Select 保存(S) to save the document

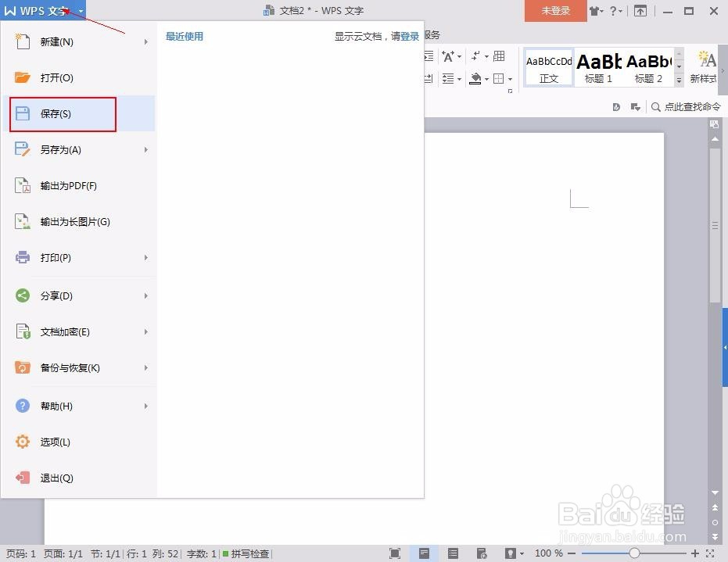pyautogui.click(x=78, y=113)
